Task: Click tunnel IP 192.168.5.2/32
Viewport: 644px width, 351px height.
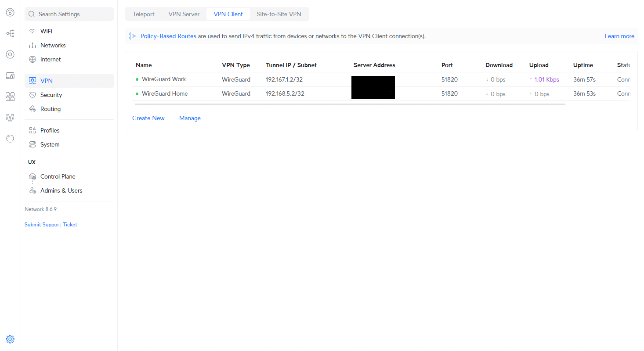Action: pyautogui.click(x=285, y=93)
